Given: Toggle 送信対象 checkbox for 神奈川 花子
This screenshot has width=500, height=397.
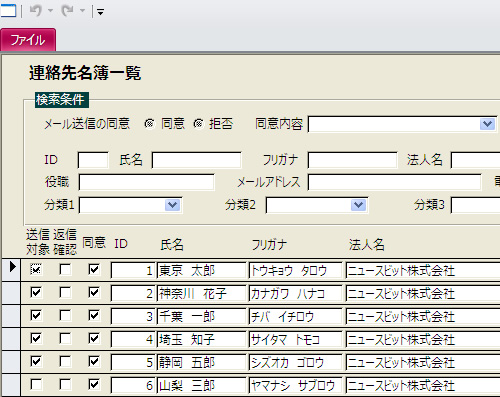Looking at the screenshot, I should 36,293.
